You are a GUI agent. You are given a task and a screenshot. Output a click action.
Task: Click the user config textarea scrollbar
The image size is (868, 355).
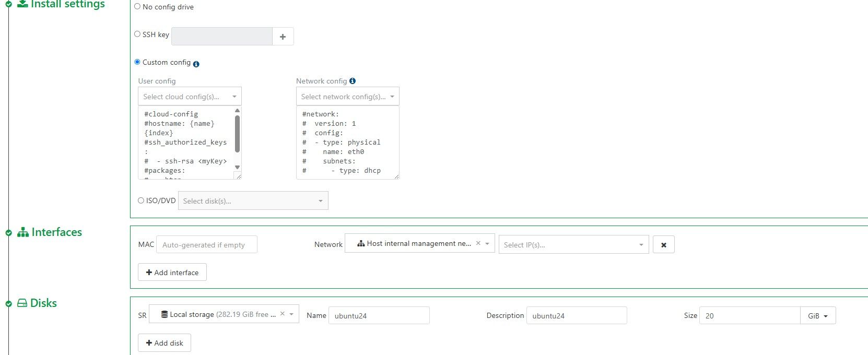tap(238, 134)
